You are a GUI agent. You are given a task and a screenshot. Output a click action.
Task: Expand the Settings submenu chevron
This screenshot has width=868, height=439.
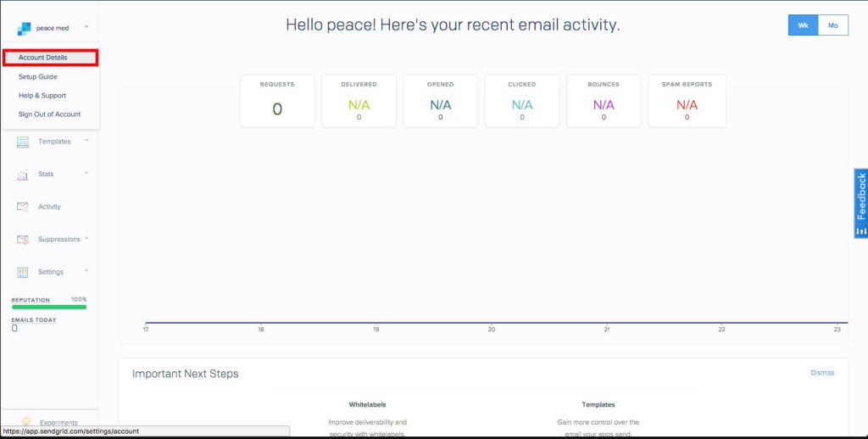tap(86, 271)
